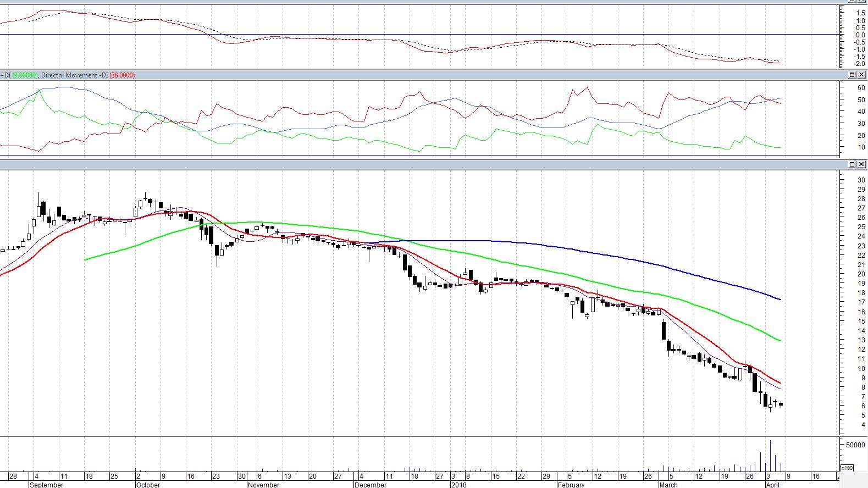Click the 50000 volume axis label
Screen dimensions: 868x488
pos(855,445)
